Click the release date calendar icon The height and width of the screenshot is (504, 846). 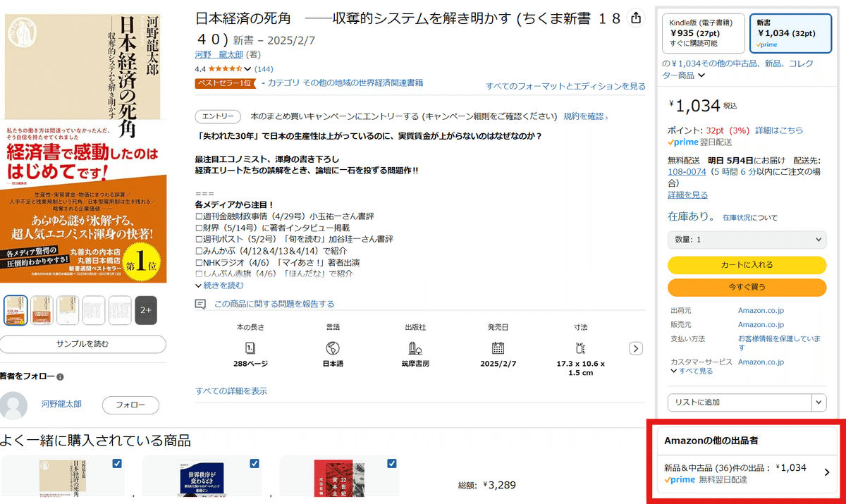tap(498, 348)
